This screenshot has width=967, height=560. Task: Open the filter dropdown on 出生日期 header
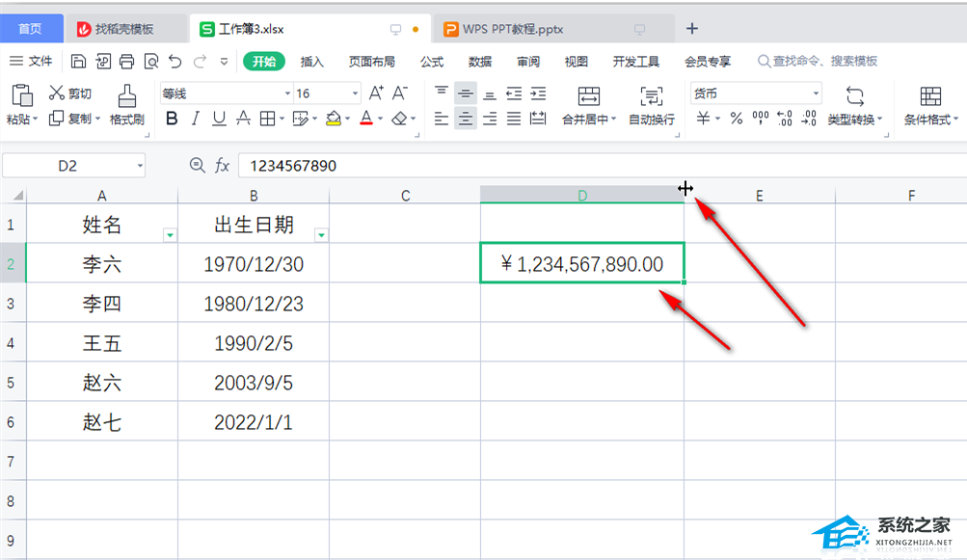point(322,234)
